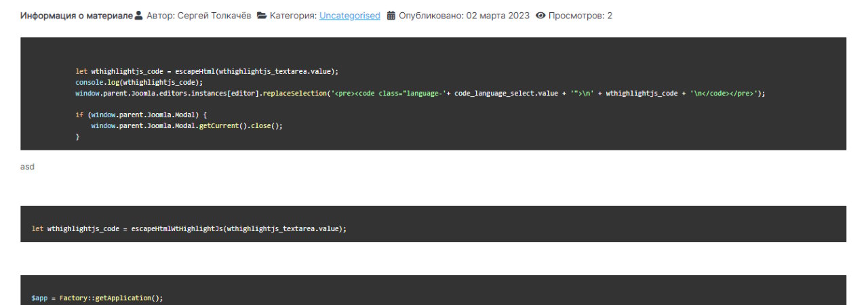The height and width of the screenshot is (305, 868).
Task: Click the 'Информация о материале' heading
Action: pyautogui.click(x=77, y=16)
